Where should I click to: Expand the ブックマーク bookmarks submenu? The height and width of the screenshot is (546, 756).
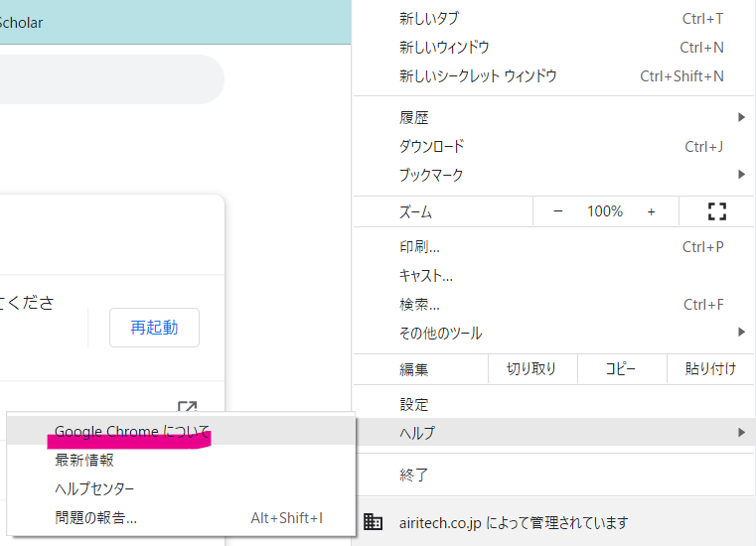[x=553, y=175]
